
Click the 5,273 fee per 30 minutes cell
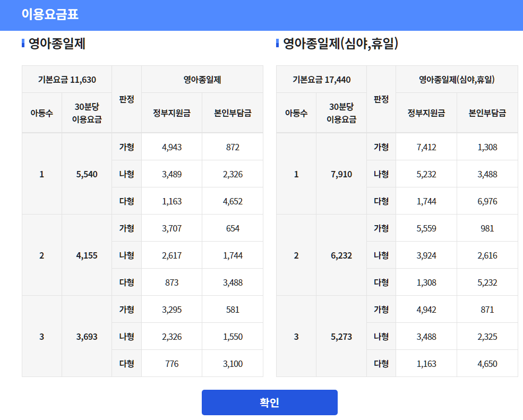pyautogui.click(x=341, y=336)
